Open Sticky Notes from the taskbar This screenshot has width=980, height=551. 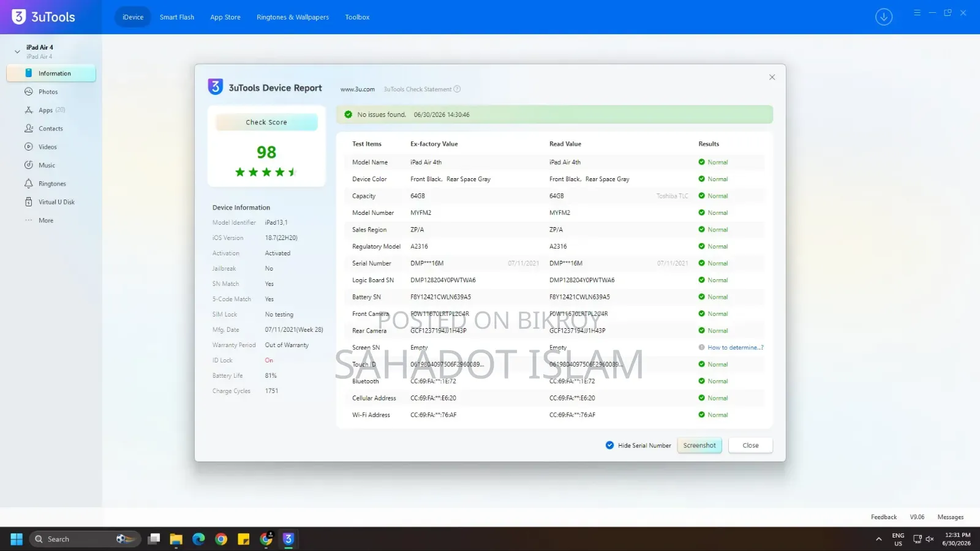(x=244, y=539)
